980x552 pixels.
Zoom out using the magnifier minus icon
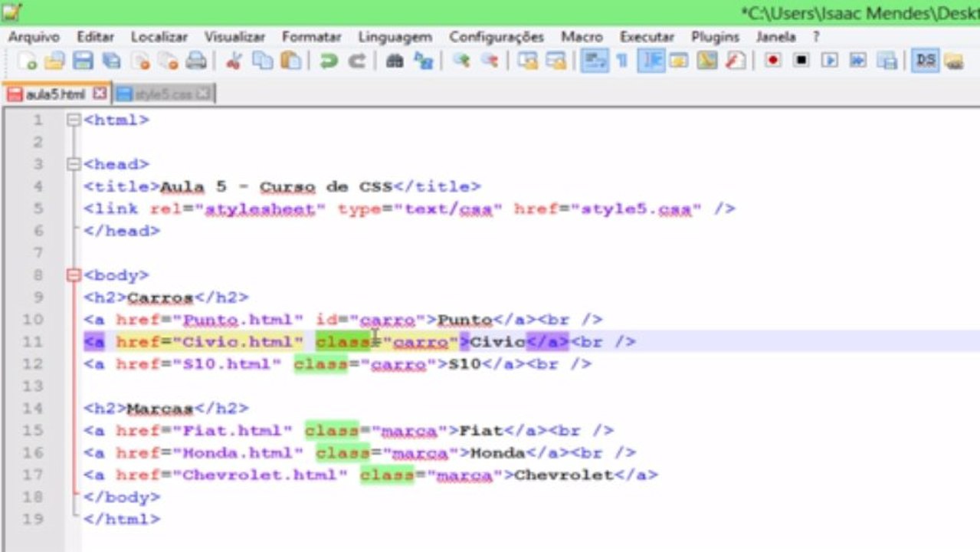[x=489, y=61]
